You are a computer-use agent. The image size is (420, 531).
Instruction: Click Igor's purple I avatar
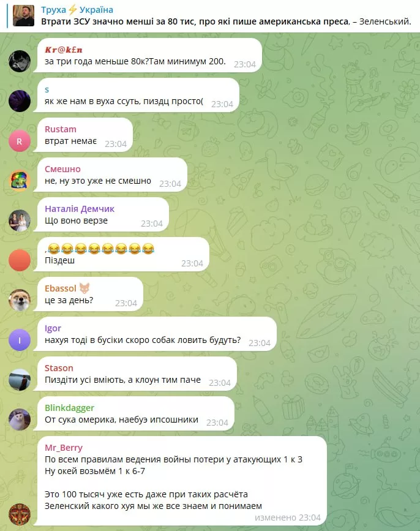(20, 340)
